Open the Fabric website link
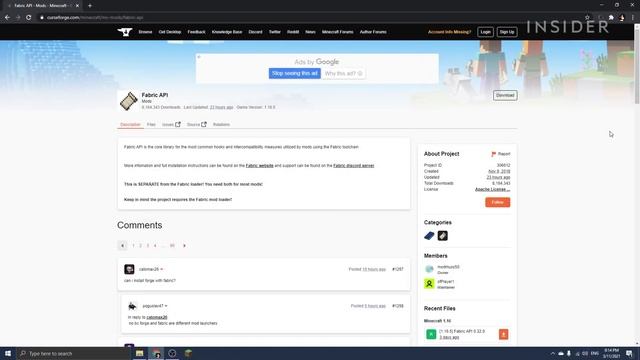640x360 pixels. pyautogui.click(x=260, y=166)
